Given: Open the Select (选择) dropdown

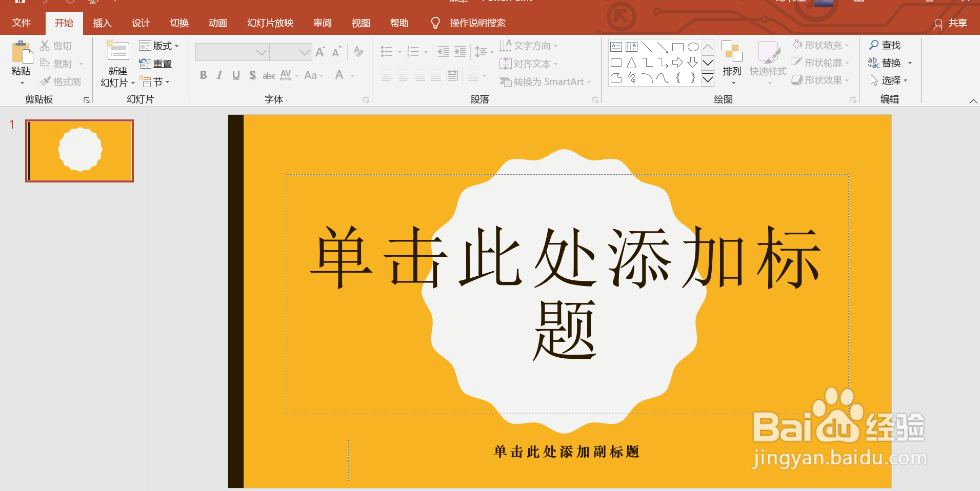Looking at the screenshot, I should point(889,80).
